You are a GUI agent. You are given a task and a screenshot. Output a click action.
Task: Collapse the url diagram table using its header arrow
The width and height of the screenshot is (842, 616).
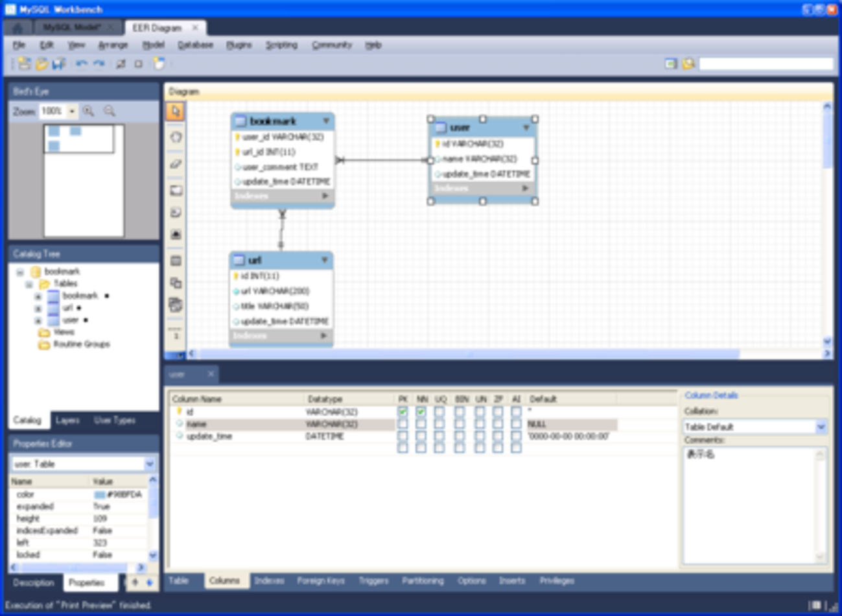[325, 260]
